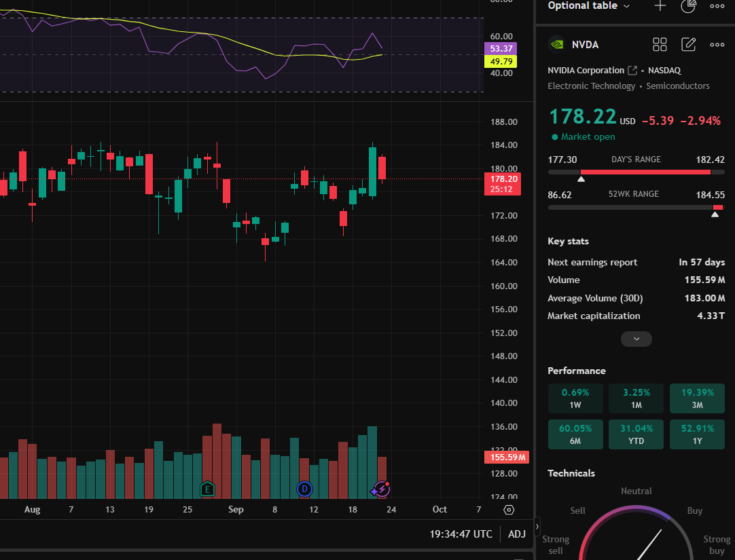Screen dimensions: 735x560
Task: Select the 1W performance tile
Action: pos(575,398)
